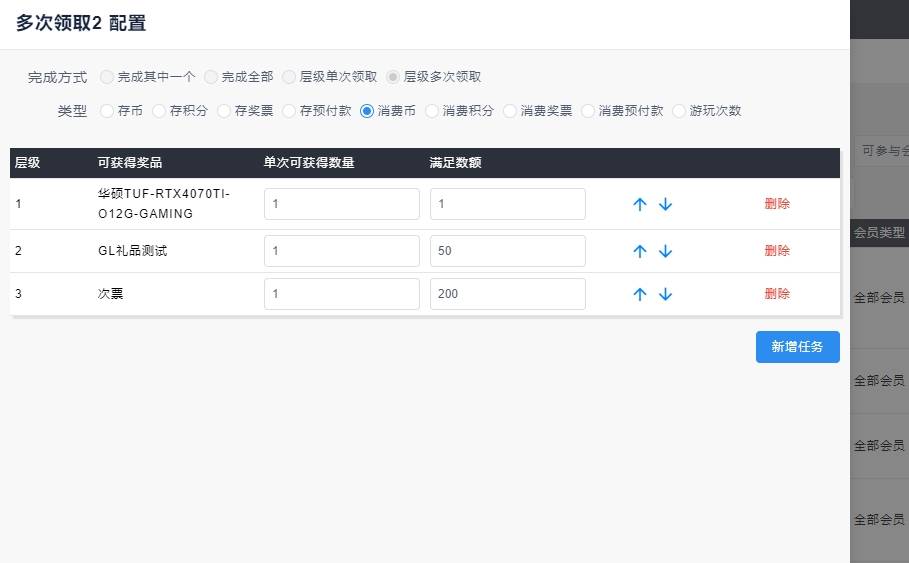The width and height of the screenshot is (909, 563).
Task: Edit quantity field for 次票
Action: pos(342,294)
